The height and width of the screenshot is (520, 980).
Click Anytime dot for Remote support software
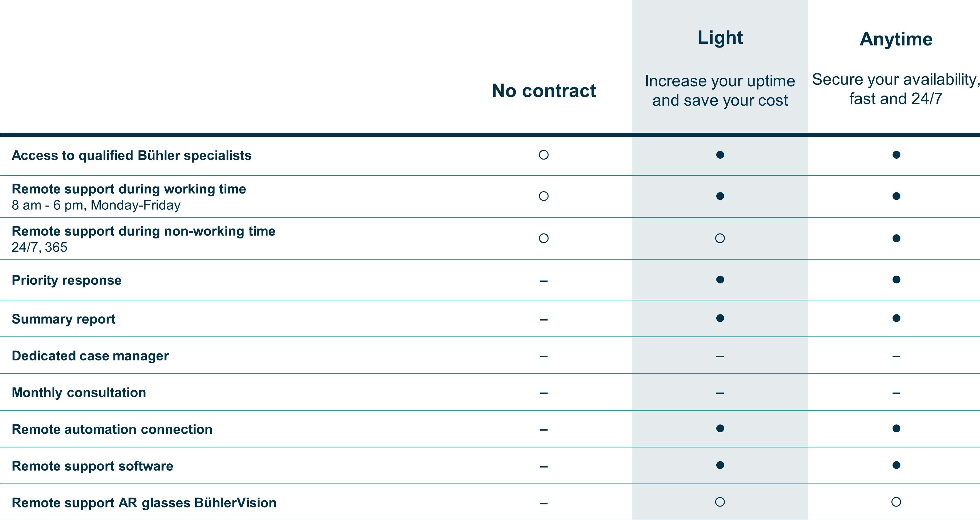coord(896,465)
